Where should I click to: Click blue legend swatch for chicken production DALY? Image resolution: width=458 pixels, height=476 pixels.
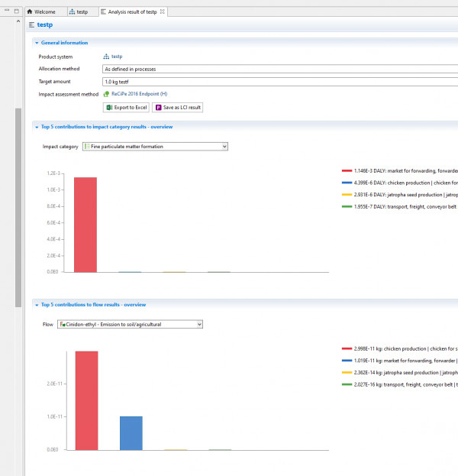347,183
